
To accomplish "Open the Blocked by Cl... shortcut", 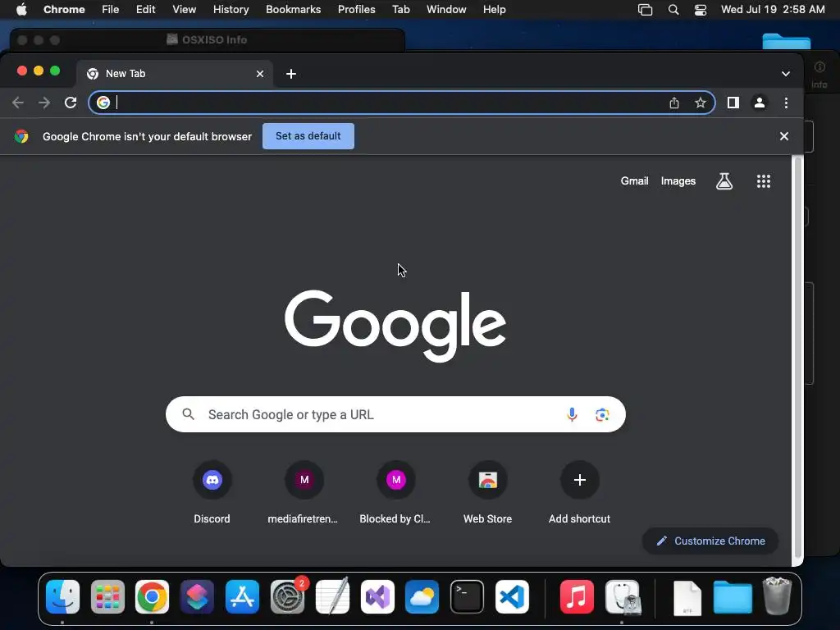I will 395,493.
